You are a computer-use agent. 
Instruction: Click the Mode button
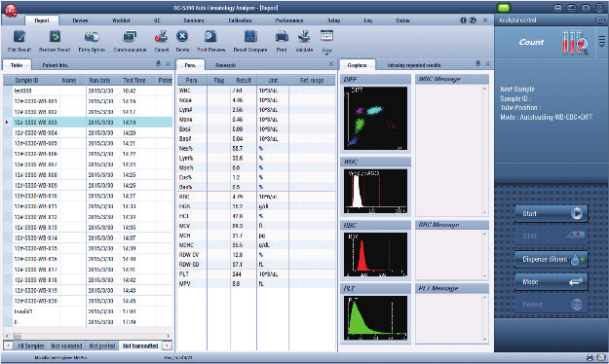coord(552,282)
